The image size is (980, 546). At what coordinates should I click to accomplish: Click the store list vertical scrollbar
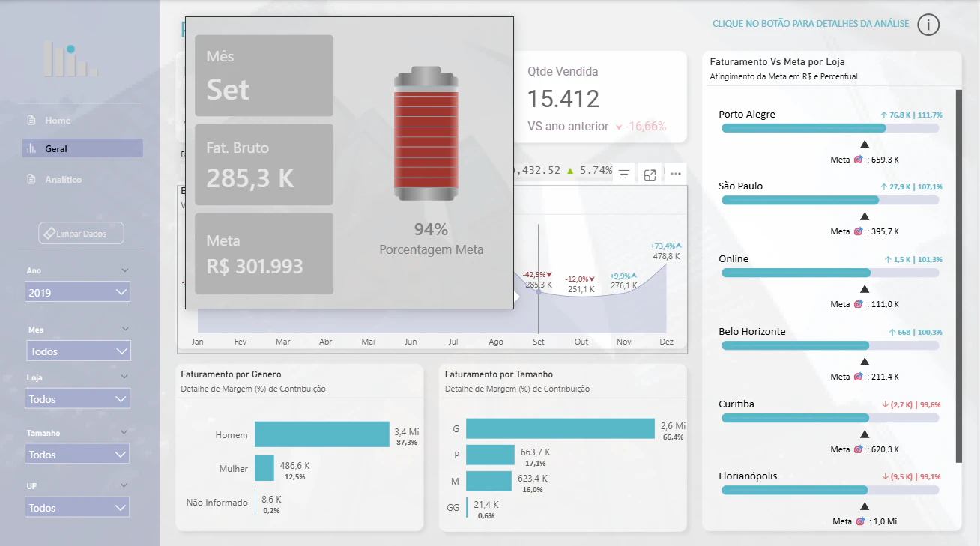click(x=958, y=276)
